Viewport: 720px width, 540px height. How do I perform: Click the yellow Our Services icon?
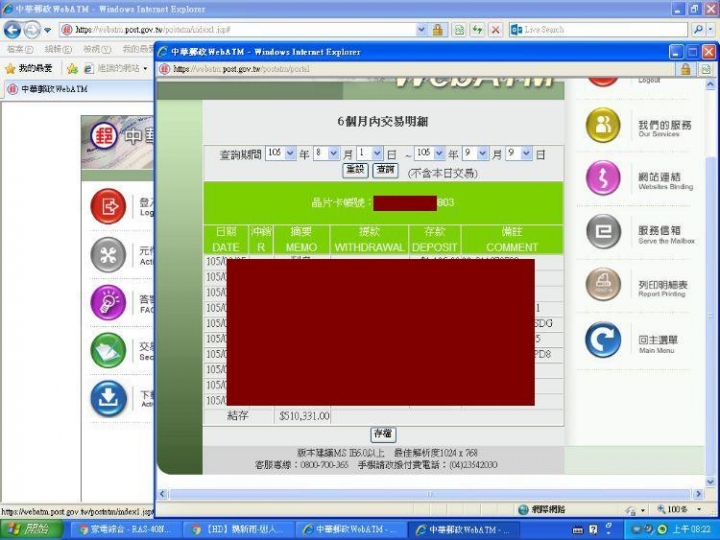(x=603, y=125)
